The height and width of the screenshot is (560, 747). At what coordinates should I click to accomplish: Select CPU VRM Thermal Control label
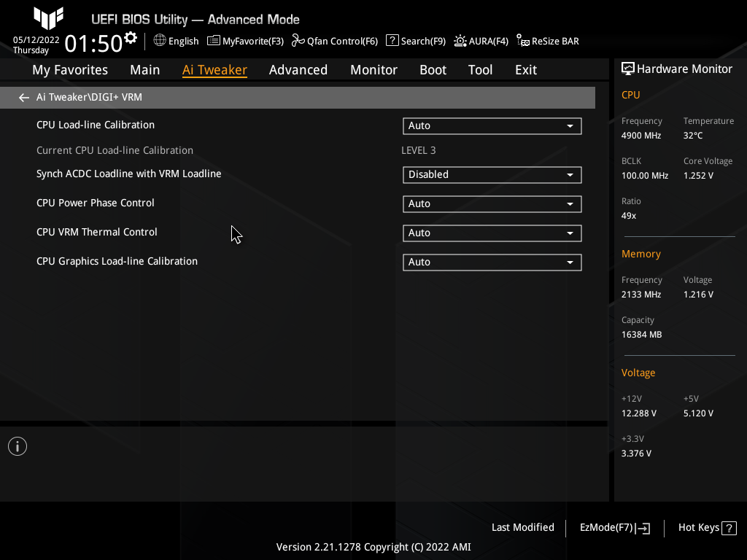pyautogui.click(x=97, y=232)
